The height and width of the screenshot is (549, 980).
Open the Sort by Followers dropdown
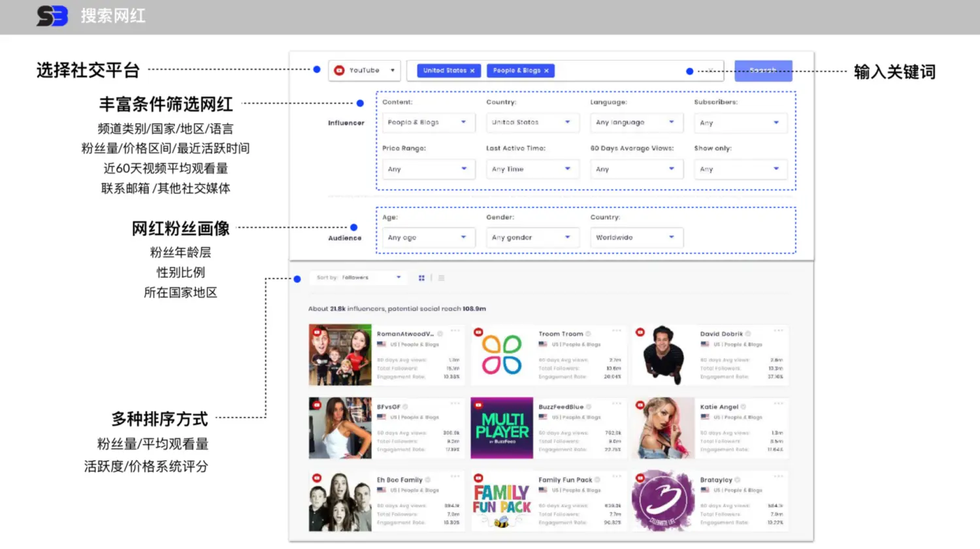[358, 278]
